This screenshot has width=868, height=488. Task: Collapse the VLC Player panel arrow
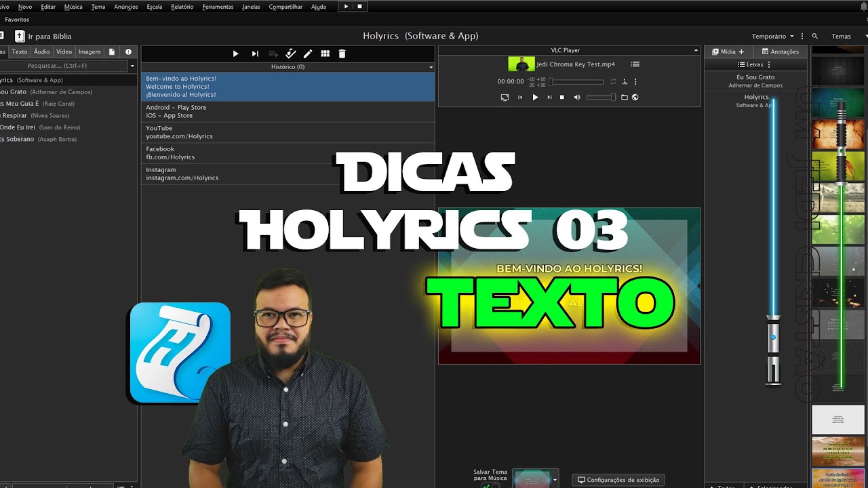pos(696,50)
